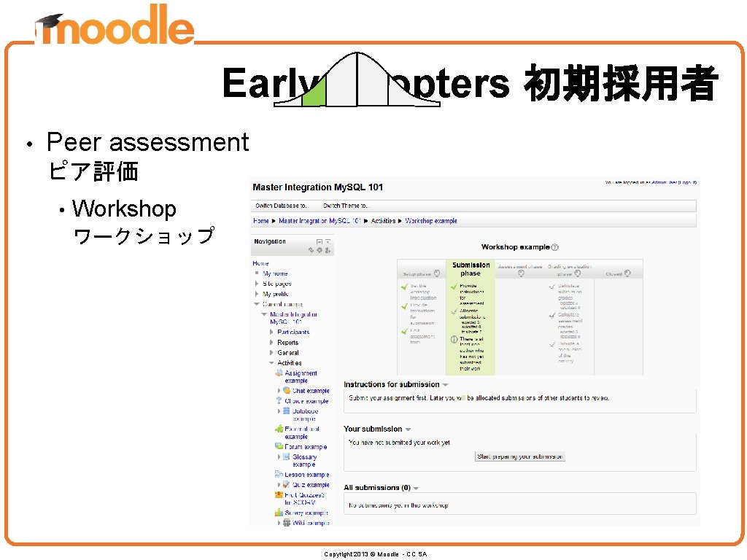Screen dimensions: 747x560
Task: Hide the Navigation block with minus icon
Action: coord(320,242)
